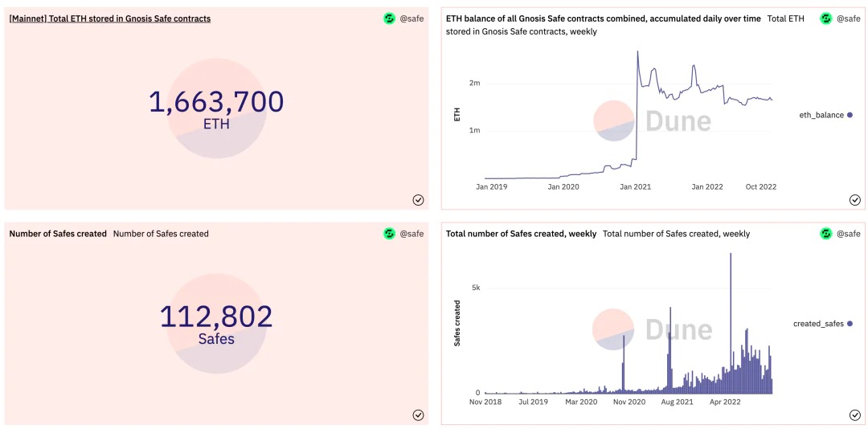Click the Safe avatar in the Number of Safes counter panel
868x429 pixels.
(x=390, y=234)
